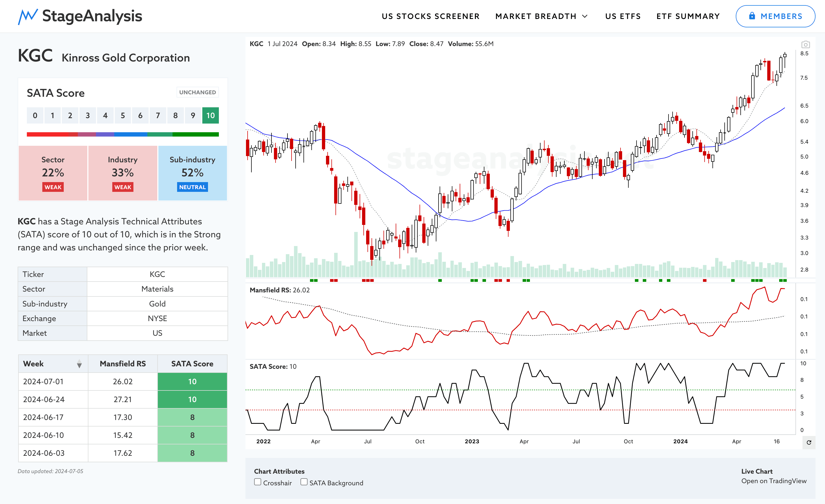Click the Volume: 55.6M readout

click(471, 44)
